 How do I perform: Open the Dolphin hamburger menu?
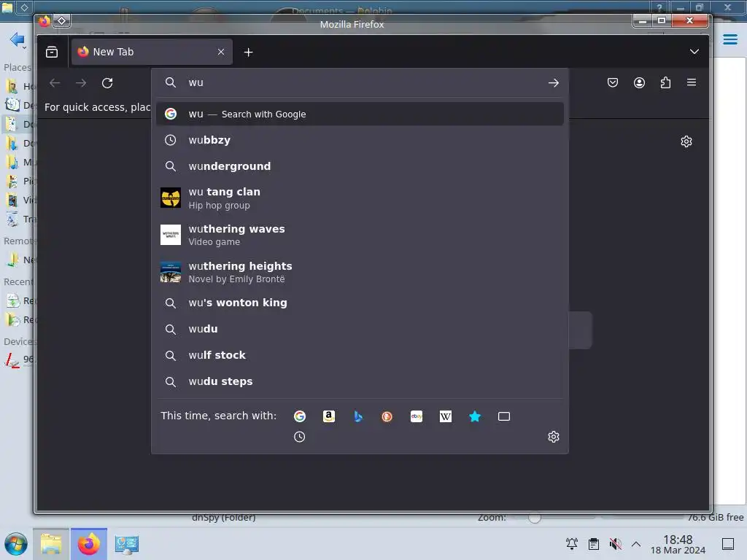(x=729, y=39)
